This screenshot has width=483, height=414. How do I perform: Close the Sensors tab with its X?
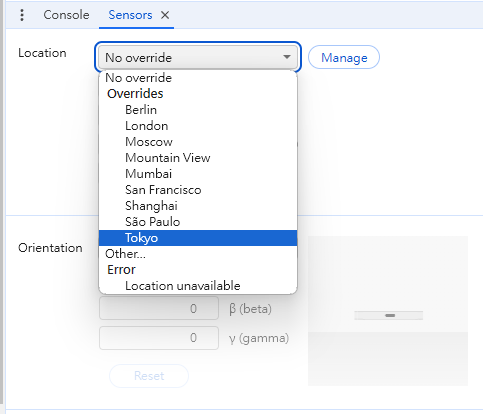click(x=165, y=15)
